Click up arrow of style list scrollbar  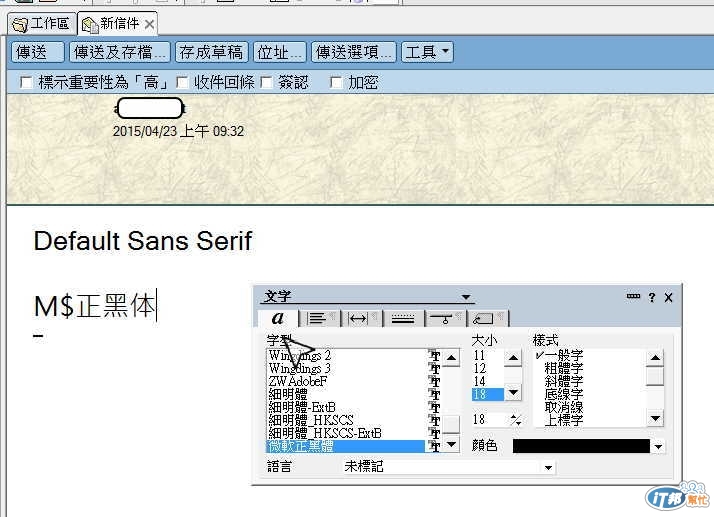point(655,358)
